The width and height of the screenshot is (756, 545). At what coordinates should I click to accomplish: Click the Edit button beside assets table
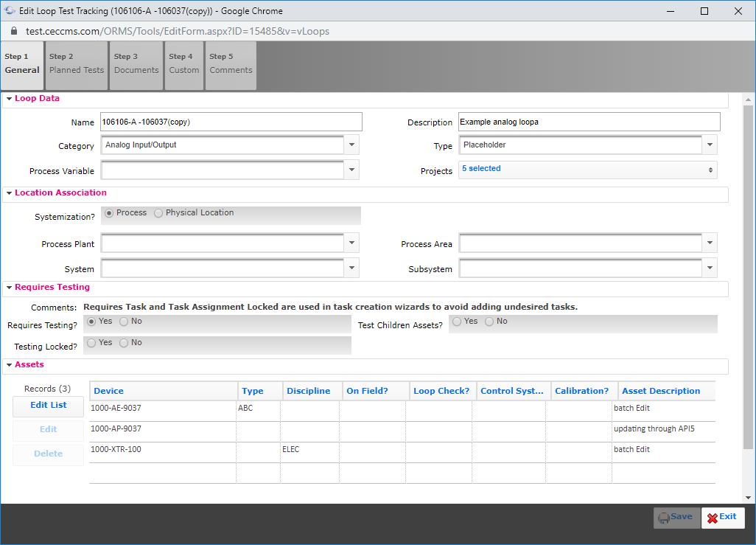click(x=48, y=430)
